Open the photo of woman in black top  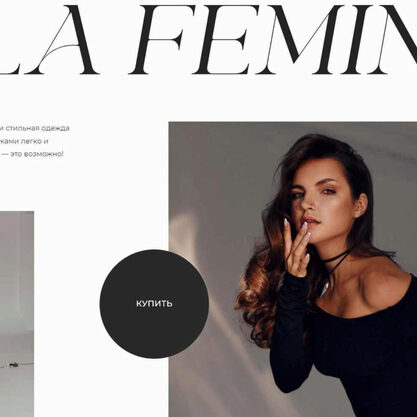click(293, 269)
